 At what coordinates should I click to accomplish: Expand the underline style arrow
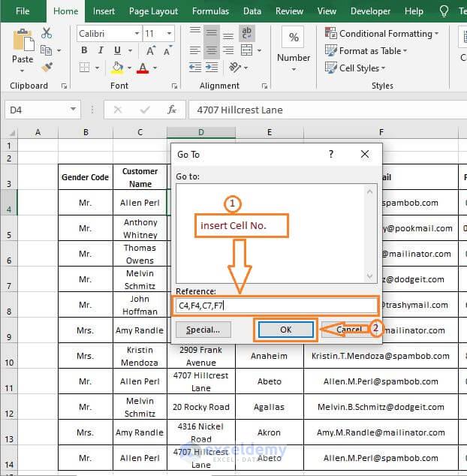coord(130,50)
